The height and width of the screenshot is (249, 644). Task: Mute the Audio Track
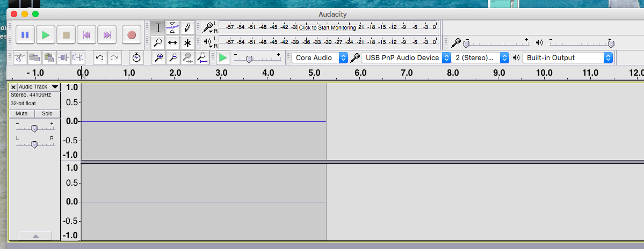pyautogui.click(x=21, y=114)
